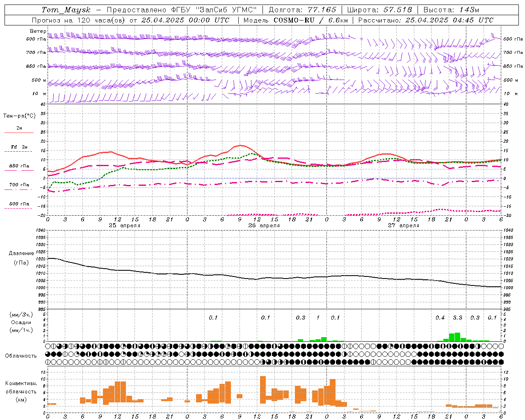The image size is (525, 420).
Task: Click the precipitation total value 1
Action: (318, 317)
